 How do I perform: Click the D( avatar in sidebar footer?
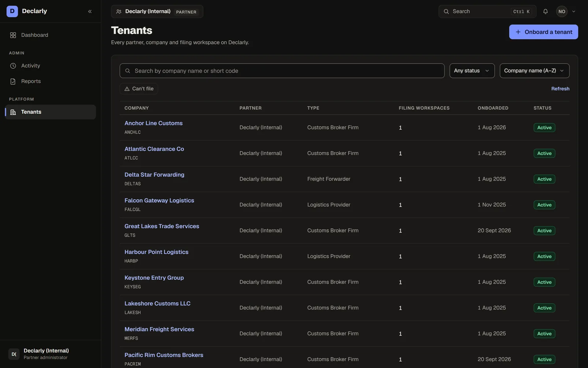point(14,354)
